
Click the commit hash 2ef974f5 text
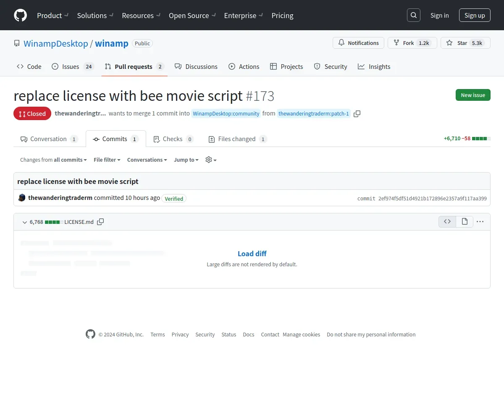point(432,198)
